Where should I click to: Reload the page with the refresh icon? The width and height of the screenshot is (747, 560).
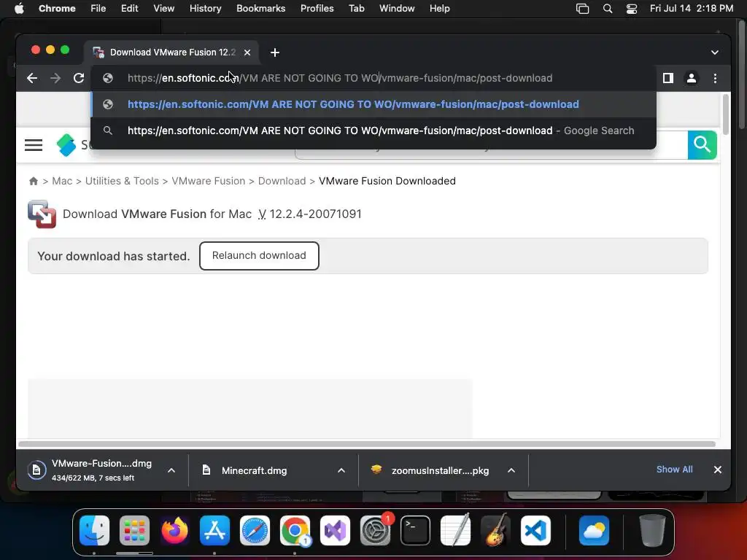[79, 78]
